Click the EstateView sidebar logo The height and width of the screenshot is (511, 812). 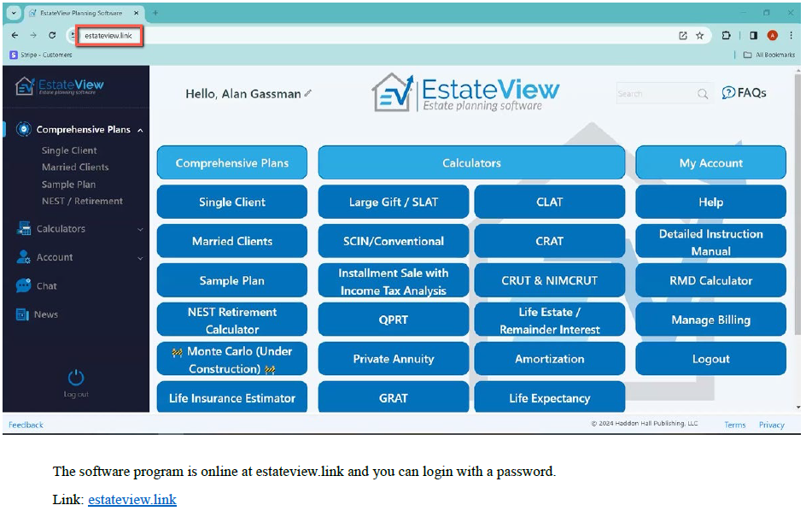coord(59,86)
